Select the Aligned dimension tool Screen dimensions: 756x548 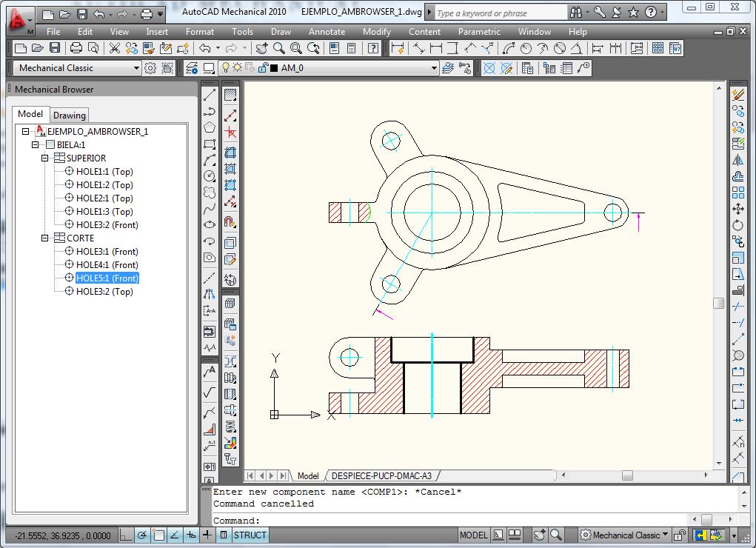(x=419, y=48)
